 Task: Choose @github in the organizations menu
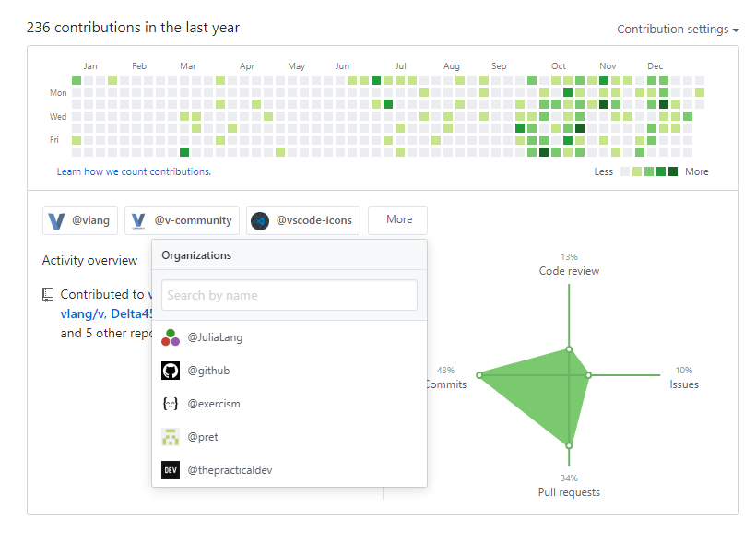pyautogui.click(x=208, y=371)
